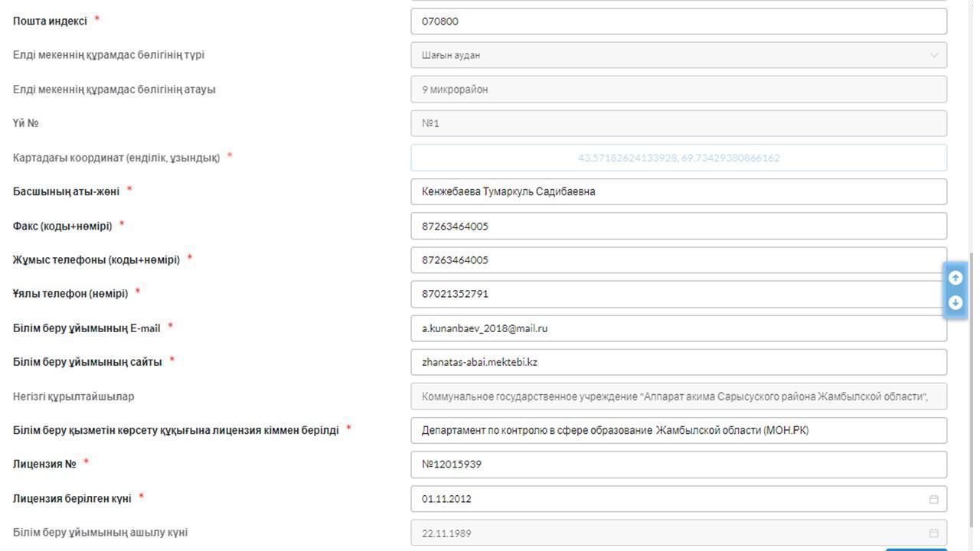Screen dimensions: 980x551
Task: Click the mobile phone 87021352791 field
Action: (678, 294)
